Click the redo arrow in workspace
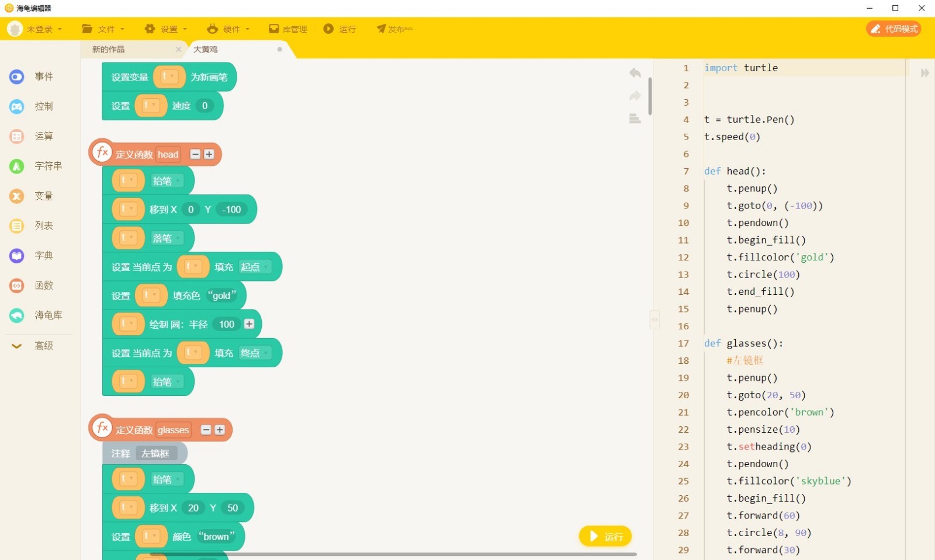This screenshot has width=935, height=560. [x=635, y=96]
